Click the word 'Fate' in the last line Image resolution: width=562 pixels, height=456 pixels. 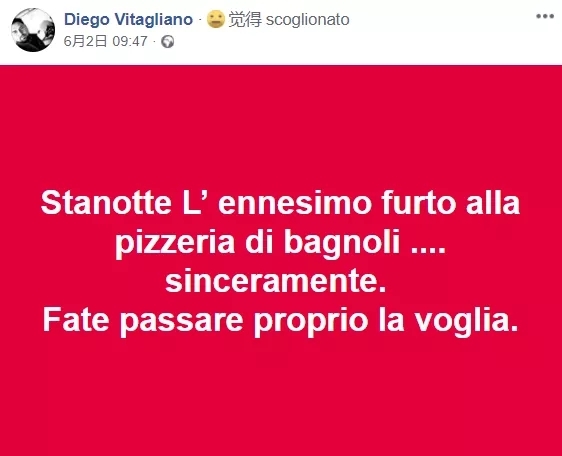(x=76, y=320)
